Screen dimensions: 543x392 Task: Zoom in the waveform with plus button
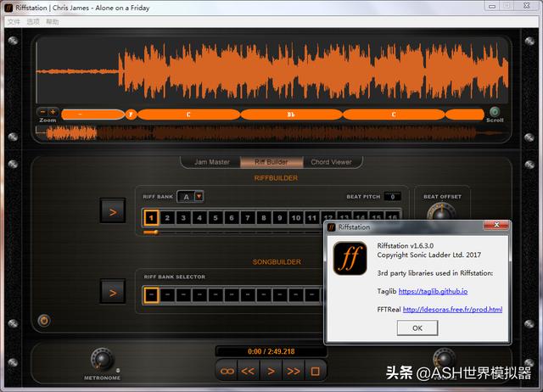coord(53,112)
